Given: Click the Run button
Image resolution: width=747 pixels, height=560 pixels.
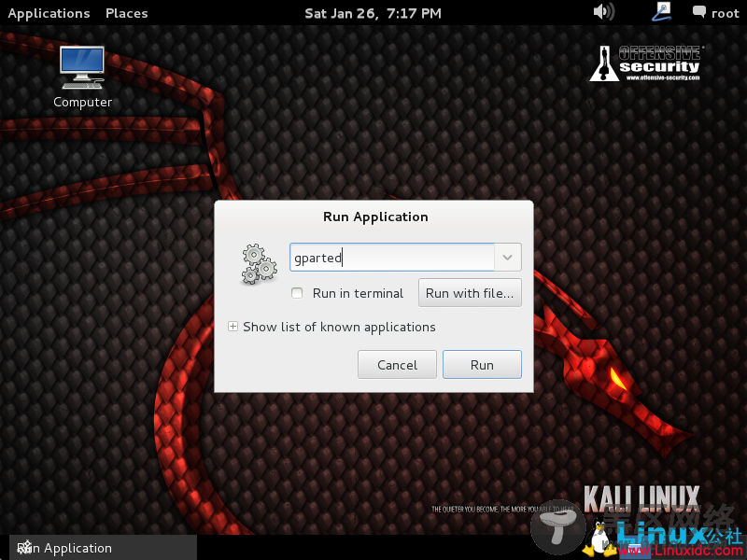Looking at the screenshot, I should pos(482,365).
